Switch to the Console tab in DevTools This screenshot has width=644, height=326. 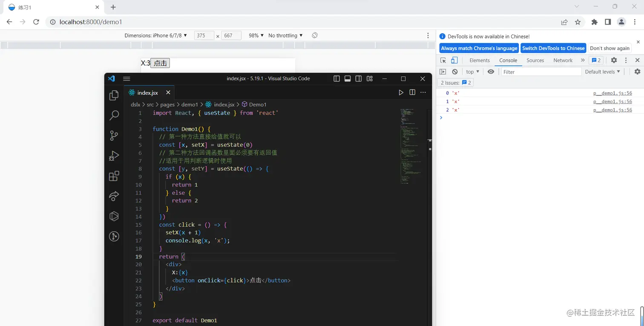pos(508,60)
